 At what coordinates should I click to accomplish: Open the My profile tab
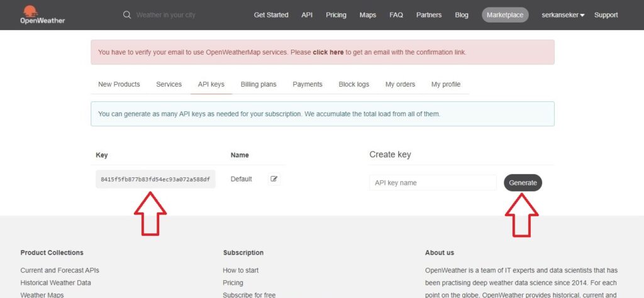(446, 84)
